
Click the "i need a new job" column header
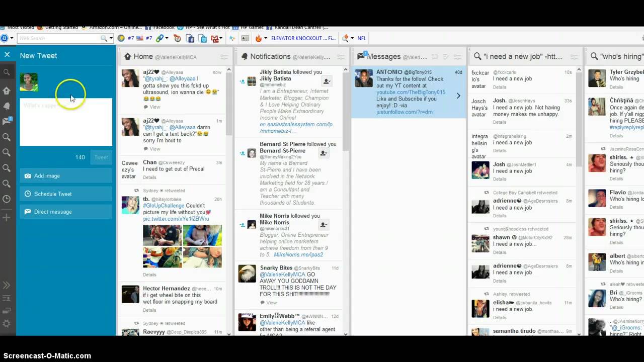tap(523, 56)
